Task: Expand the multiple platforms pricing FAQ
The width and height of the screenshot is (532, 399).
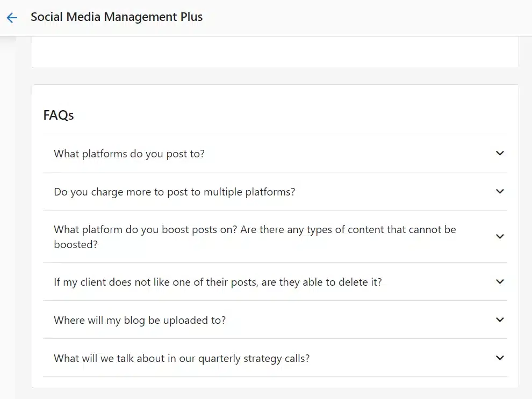Action: [x=499, y=191]
